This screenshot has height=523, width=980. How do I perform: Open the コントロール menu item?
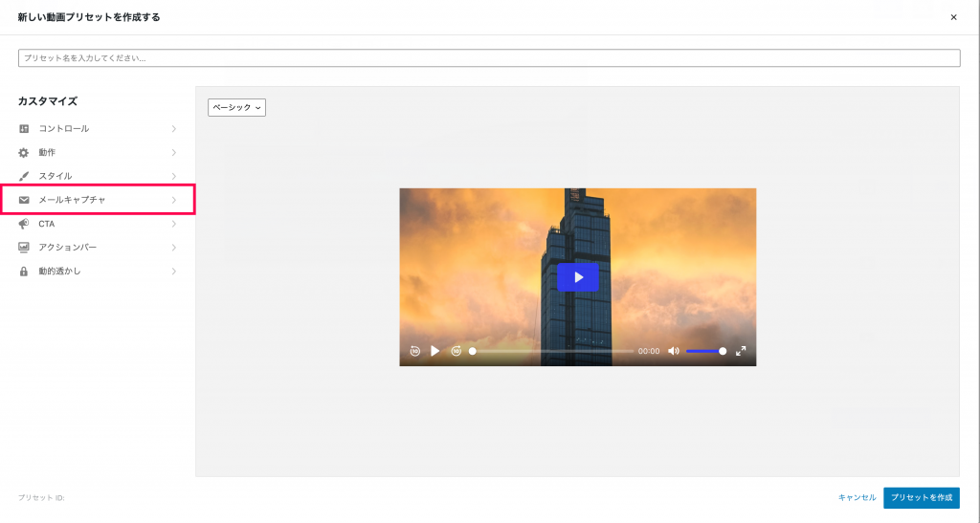click(x=99, y=128)
